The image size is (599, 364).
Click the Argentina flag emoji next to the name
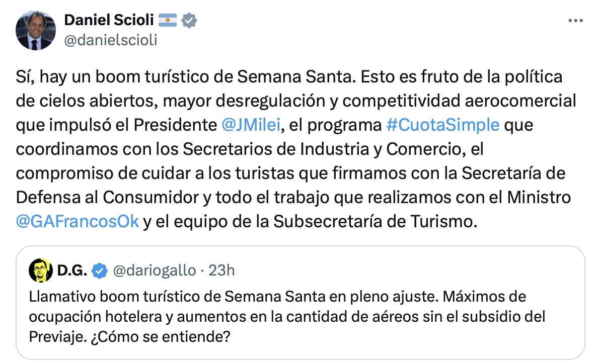pos(167,21)
